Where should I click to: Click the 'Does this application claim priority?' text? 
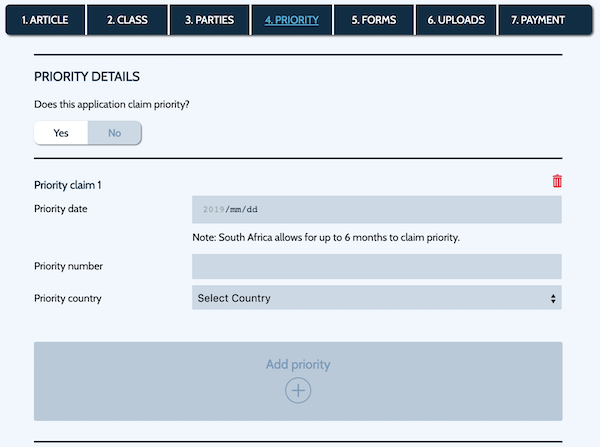click(x=112, y=104)
